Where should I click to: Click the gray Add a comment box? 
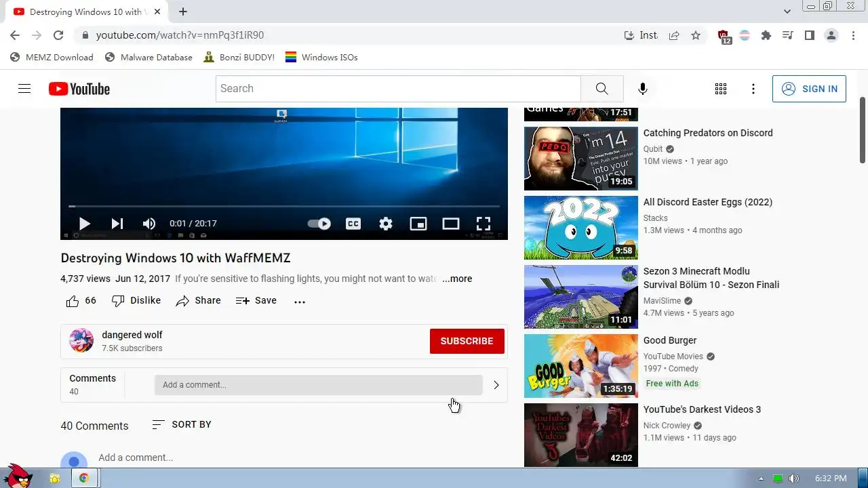(318, 385)
